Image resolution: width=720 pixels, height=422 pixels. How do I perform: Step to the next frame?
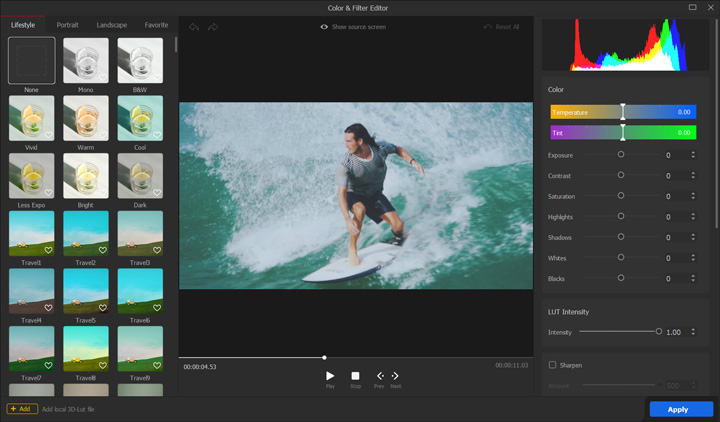[x=395, y=377]
